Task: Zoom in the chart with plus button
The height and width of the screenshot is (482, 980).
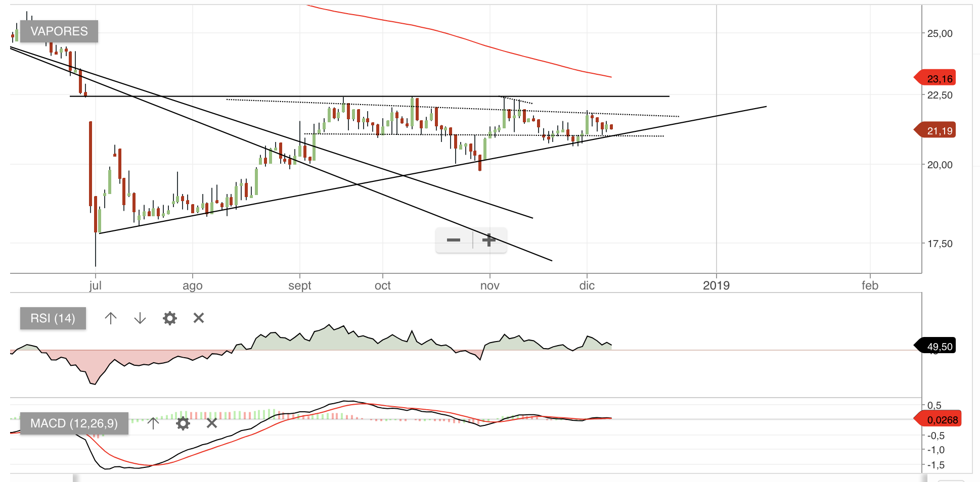Action: coord(489,240)
